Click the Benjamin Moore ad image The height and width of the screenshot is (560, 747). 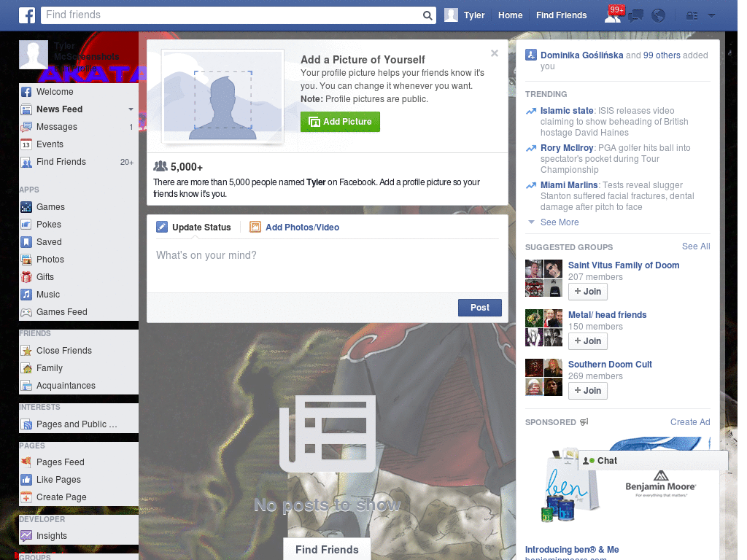click(x=618, y=486)
